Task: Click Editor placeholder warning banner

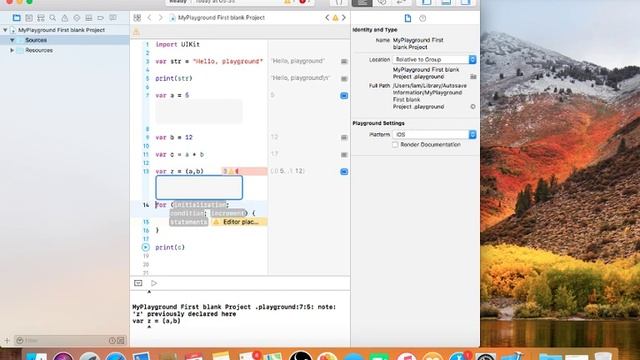Action: pos(239,222)
